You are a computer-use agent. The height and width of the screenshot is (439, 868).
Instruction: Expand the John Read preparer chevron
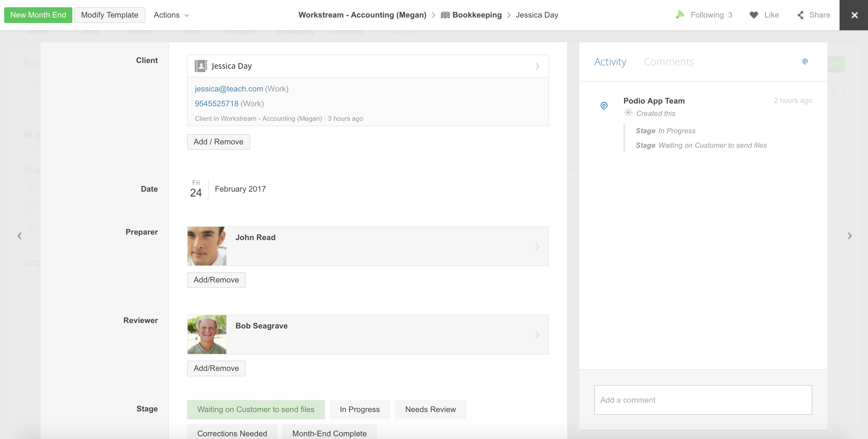(x=537, y=246)
